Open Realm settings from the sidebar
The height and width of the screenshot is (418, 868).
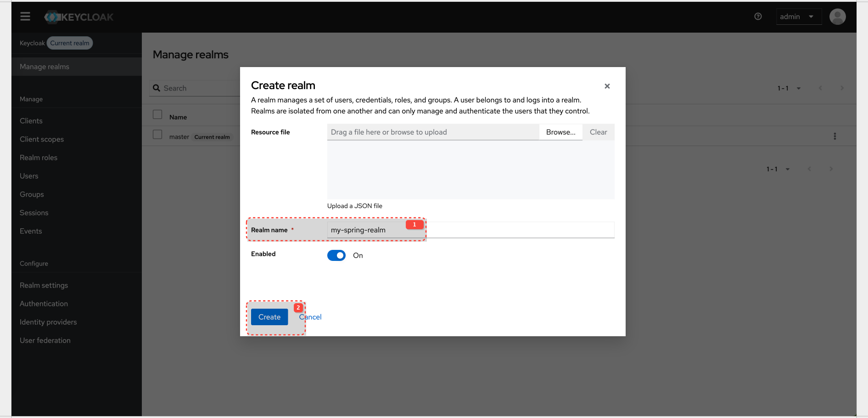(x=44, y=285)
